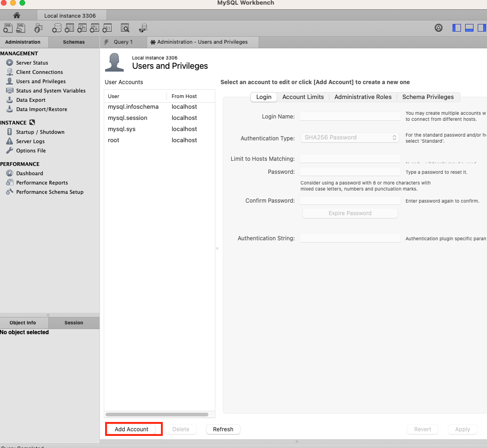Viewport: 487px width, 448px height.
Task: Create a new function icon
Action: [x=107, y=28]
